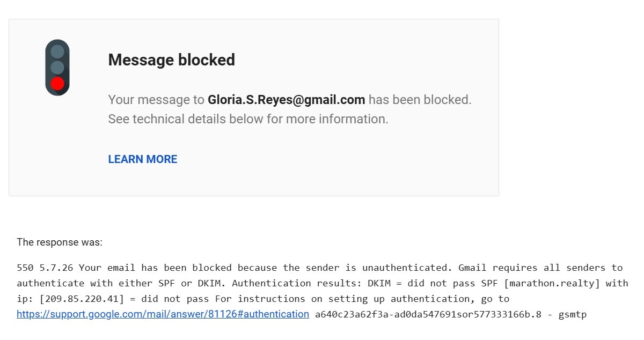Image resolution: width=644 pixels, height=340 pixels.
Task: Click the "The response was:" label
Action: [60, 242]
